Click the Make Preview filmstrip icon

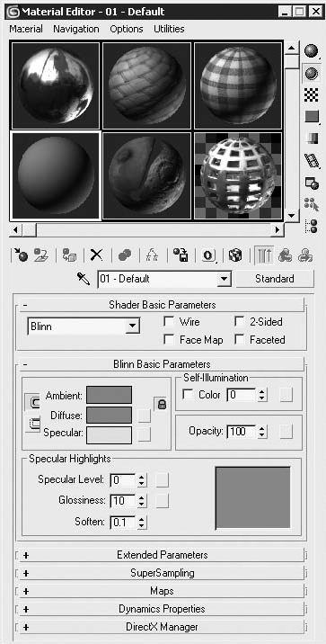pyautogui.click(x=312, y=160)
